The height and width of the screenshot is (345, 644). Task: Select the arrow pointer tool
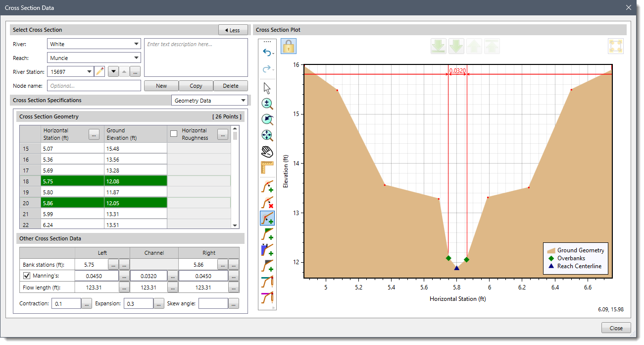point(267,88)
